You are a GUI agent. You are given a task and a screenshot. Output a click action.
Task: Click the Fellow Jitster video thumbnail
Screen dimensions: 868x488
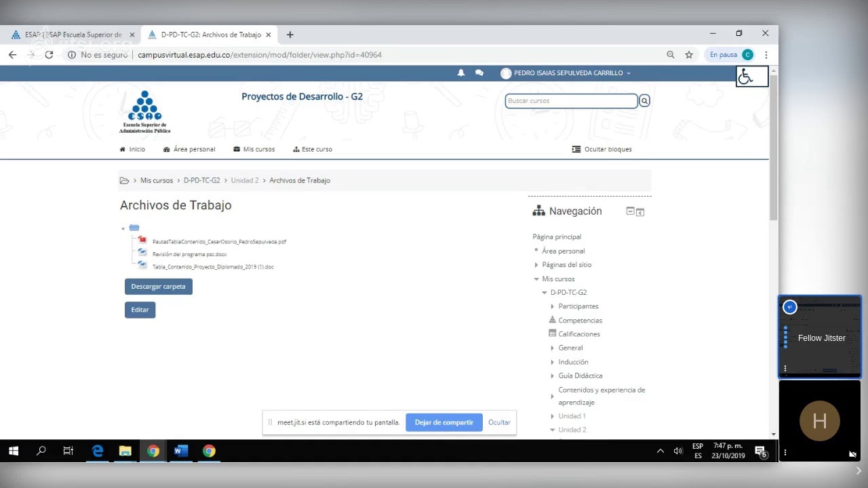coord(820,337)
